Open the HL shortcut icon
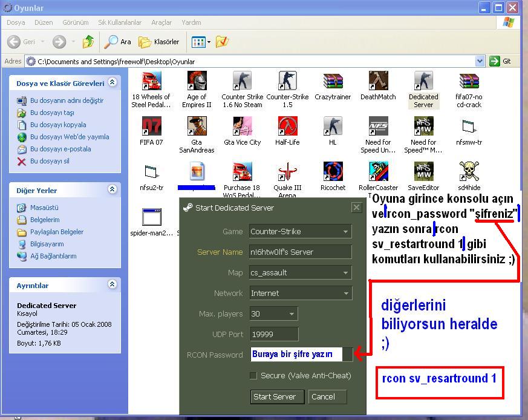This screenshot has height=420, width=528. click(x=333, y=131)
